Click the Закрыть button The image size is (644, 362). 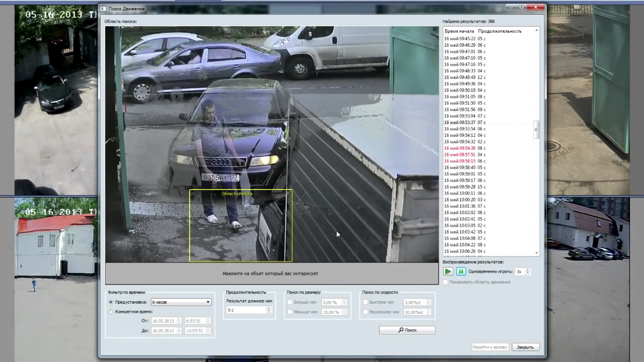[x=526, y=347]
